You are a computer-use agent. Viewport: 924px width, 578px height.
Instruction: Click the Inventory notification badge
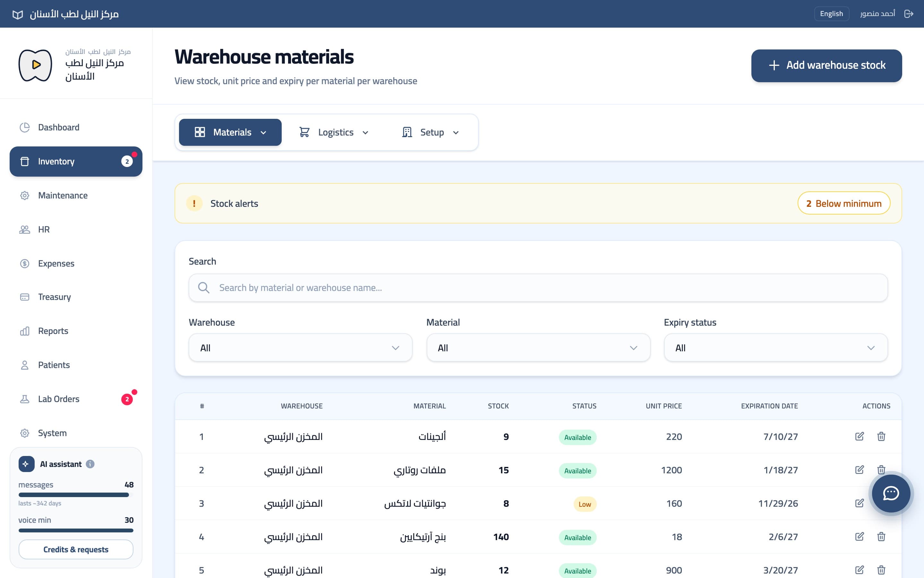[x=127, y=161]
